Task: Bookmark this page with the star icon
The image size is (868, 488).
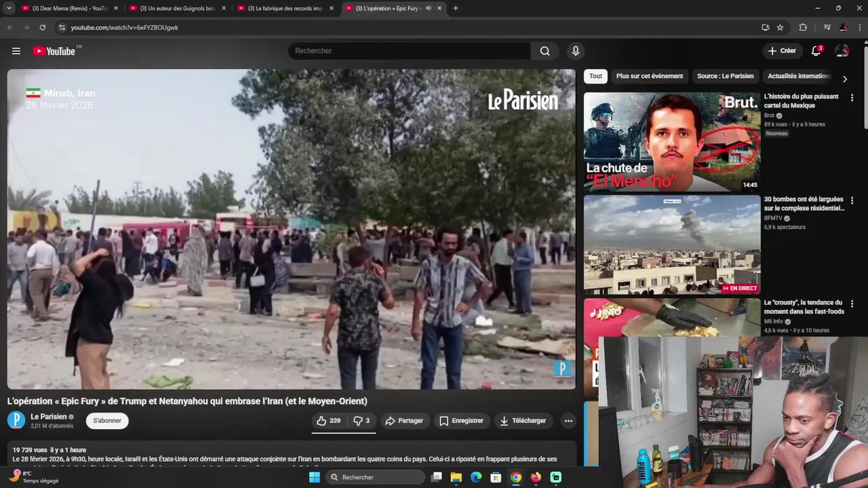Action: point(780,28)
